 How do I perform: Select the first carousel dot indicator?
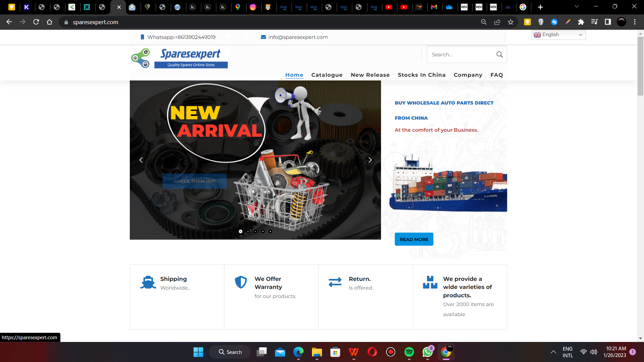coord(240,232)
